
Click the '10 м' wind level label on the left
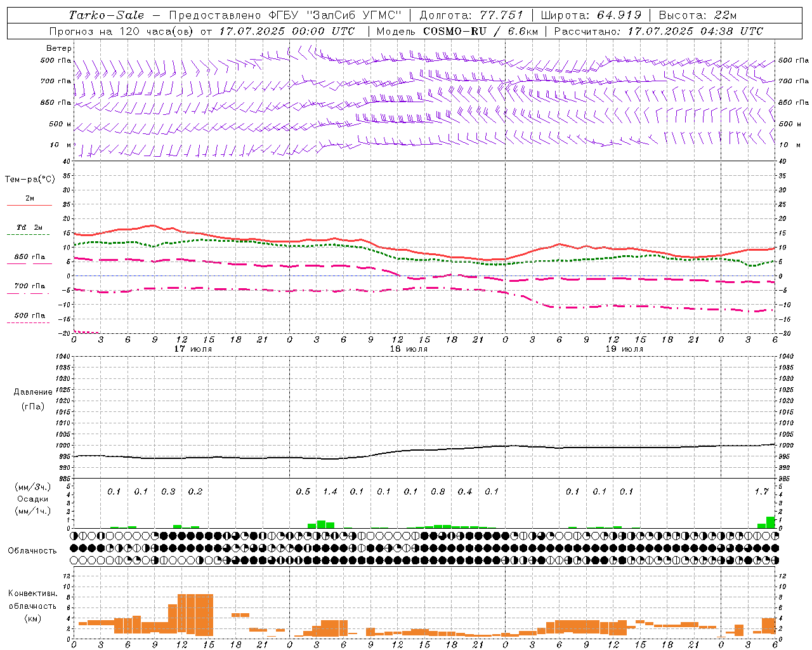click(x=61, y=145)
